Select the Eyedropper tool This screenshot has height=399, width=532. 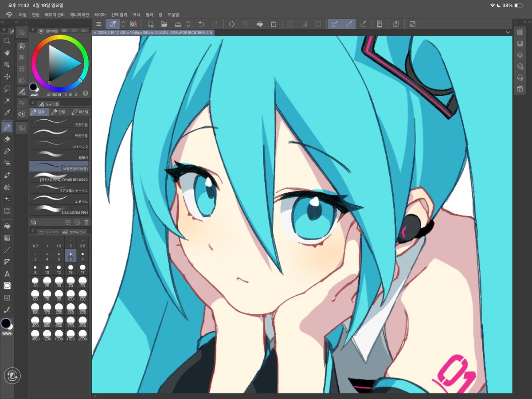[7, 113]
